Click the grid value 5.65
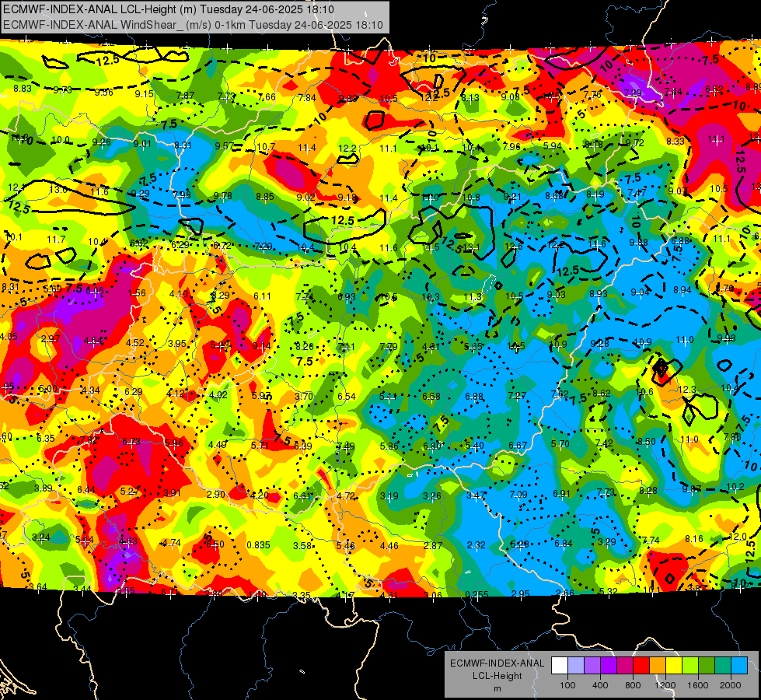 (x=473, y=347)
